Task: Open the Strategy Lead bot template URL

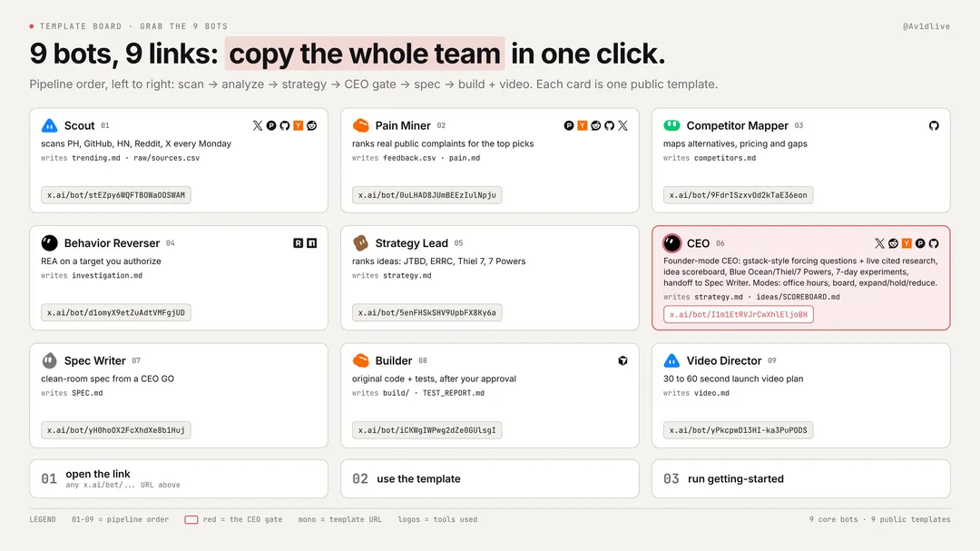Action: click(426, 312)
